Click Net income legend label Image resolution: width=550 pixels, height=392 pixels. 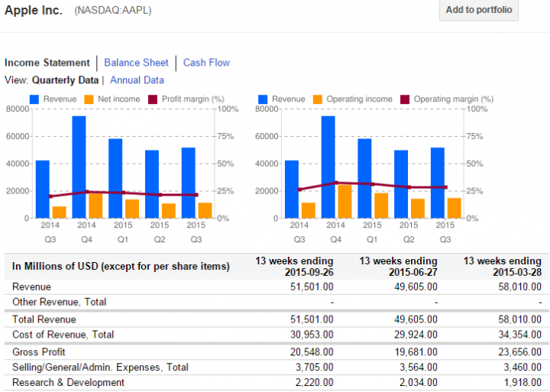coord(119,99)
